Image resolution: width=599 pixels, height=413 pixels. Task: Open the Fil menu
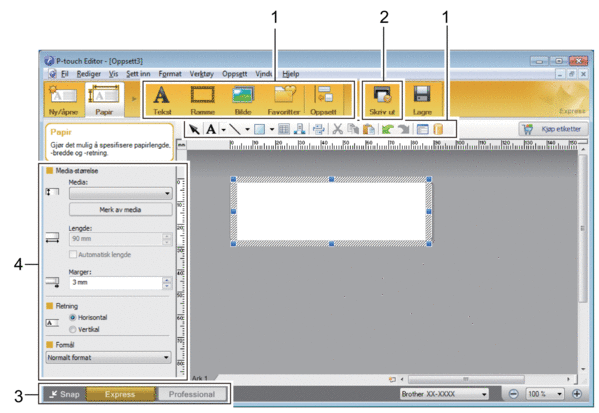65,74
